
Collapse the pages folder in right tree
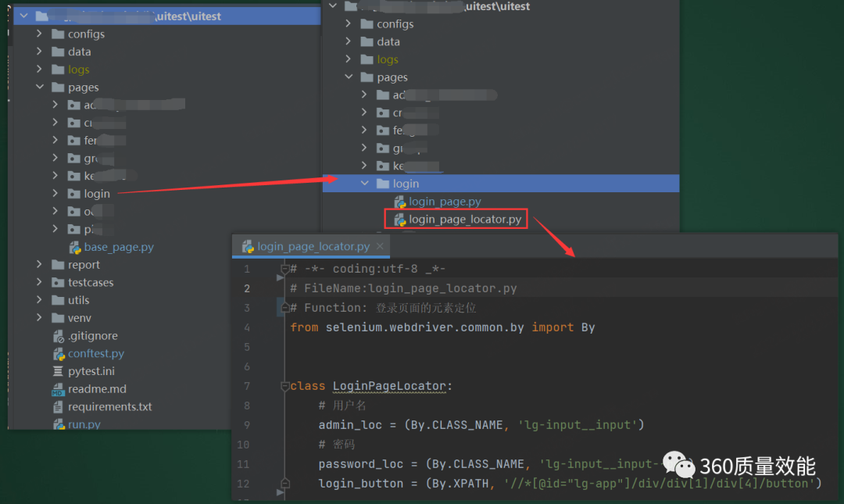coord(349,77)
